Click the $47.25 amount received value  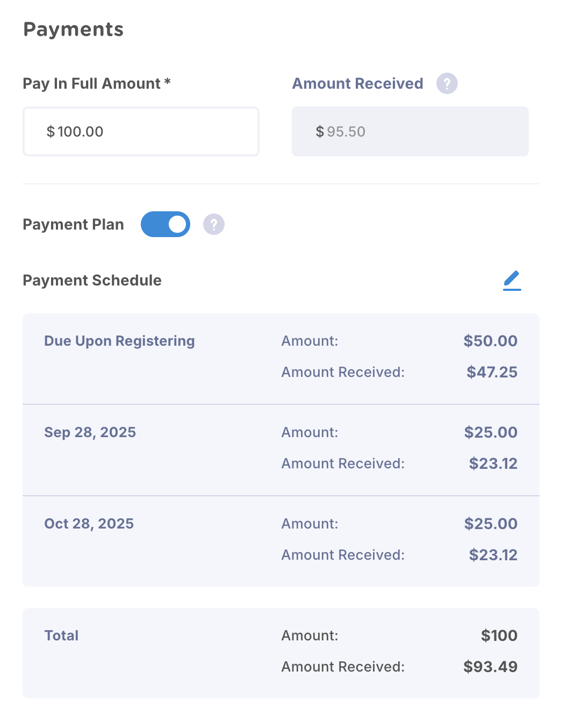[x=492, y=372]
